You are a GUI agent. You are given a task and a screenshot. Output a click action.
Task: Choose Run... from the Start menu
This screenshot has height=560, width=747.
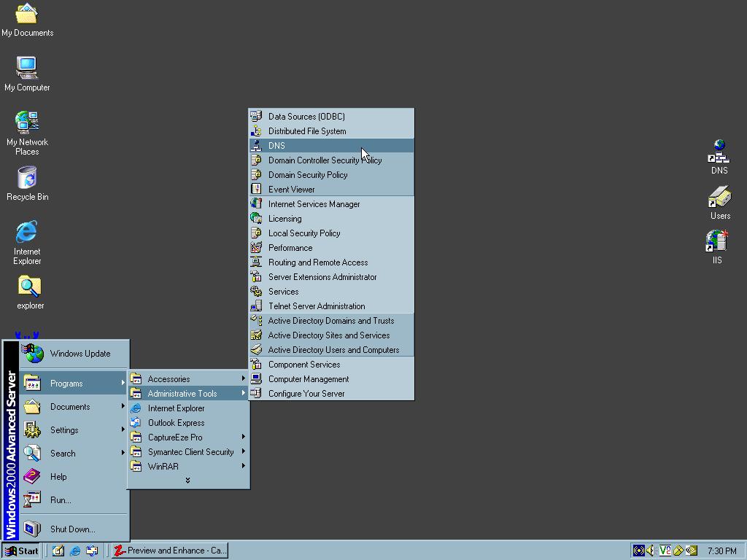pos(74,500)
